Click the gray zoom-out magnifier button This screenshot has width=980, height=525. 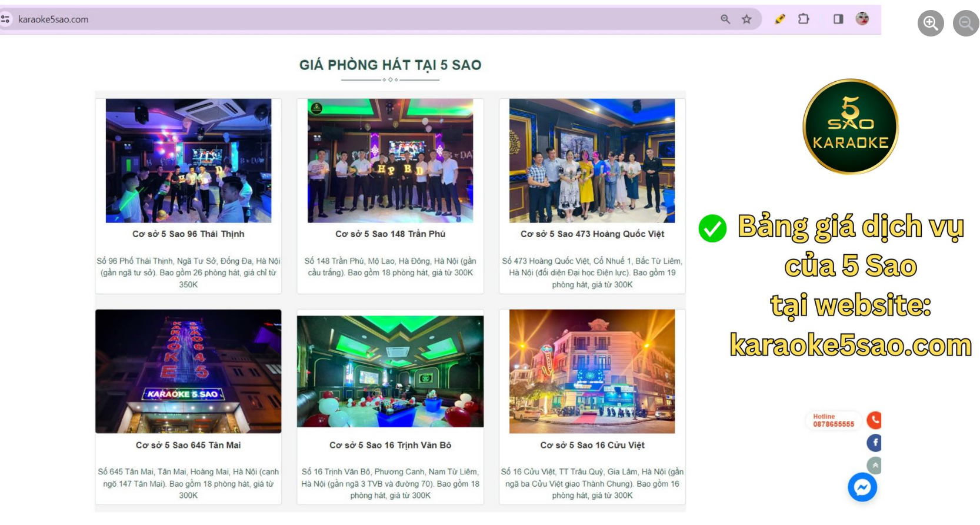[x=966, y=23]
